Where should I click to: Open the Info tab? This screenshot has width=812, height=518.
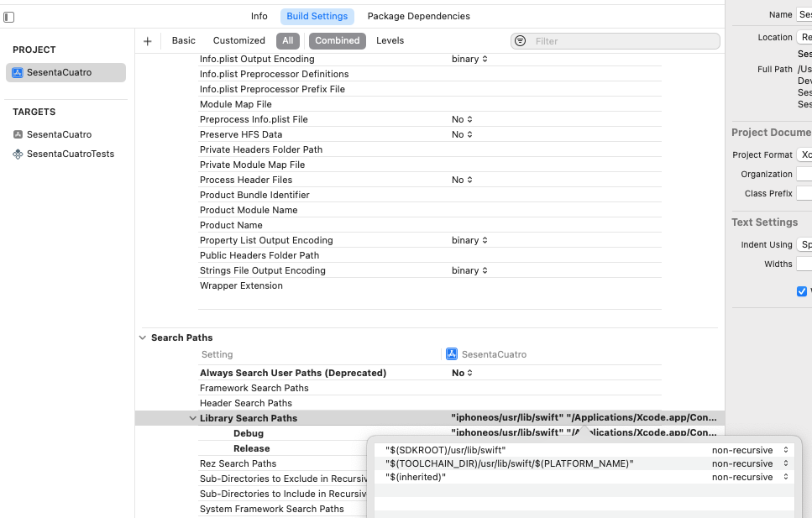click(259, 16)
